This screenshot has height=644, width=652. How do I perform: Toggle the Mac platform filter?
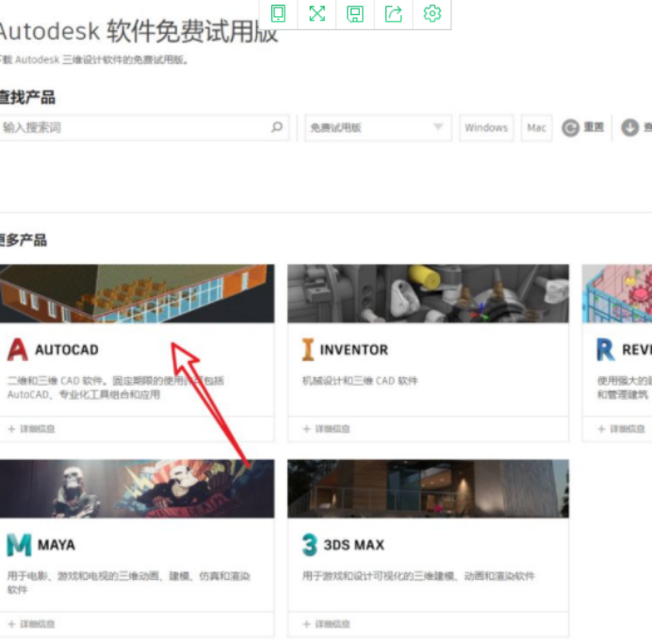(536, 127)
